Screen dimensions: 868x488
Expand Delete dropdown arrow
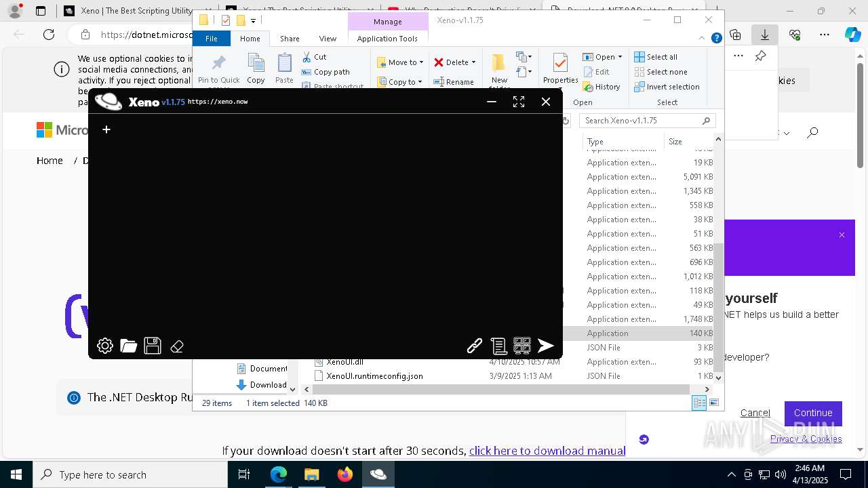[473, 62]
